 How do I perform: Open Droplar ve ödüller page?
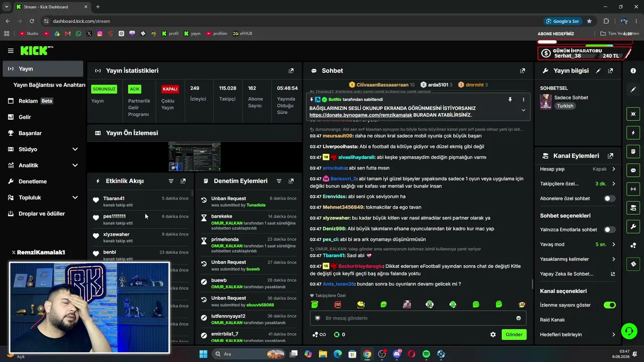[x=43, y=214]
